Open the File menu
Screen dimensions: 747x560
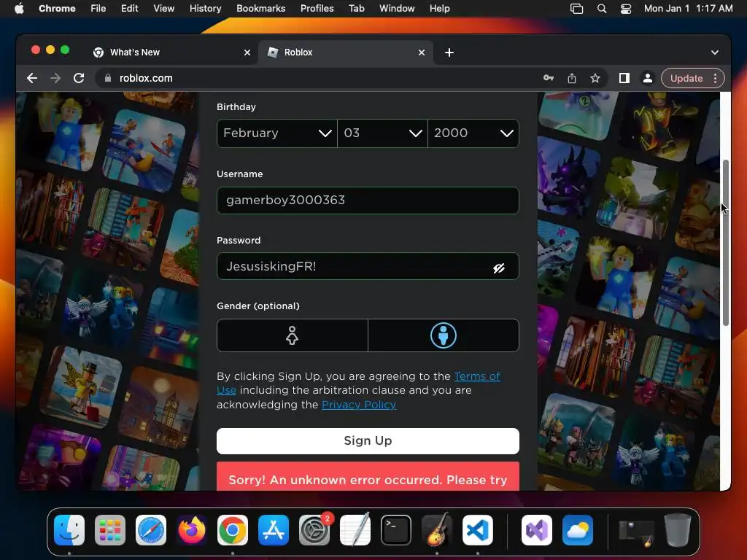(x=98, y=9)
